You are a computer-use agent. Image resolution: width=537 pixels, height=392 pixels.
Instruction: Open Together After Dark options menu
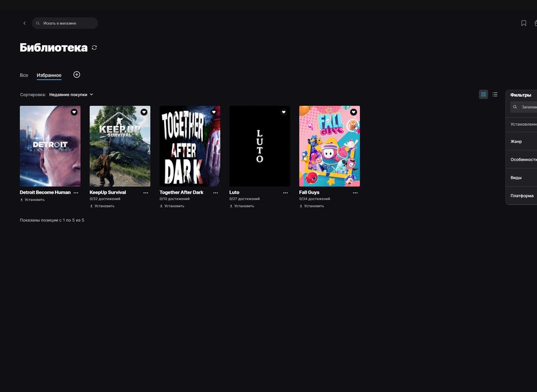[x=216, y=193]
